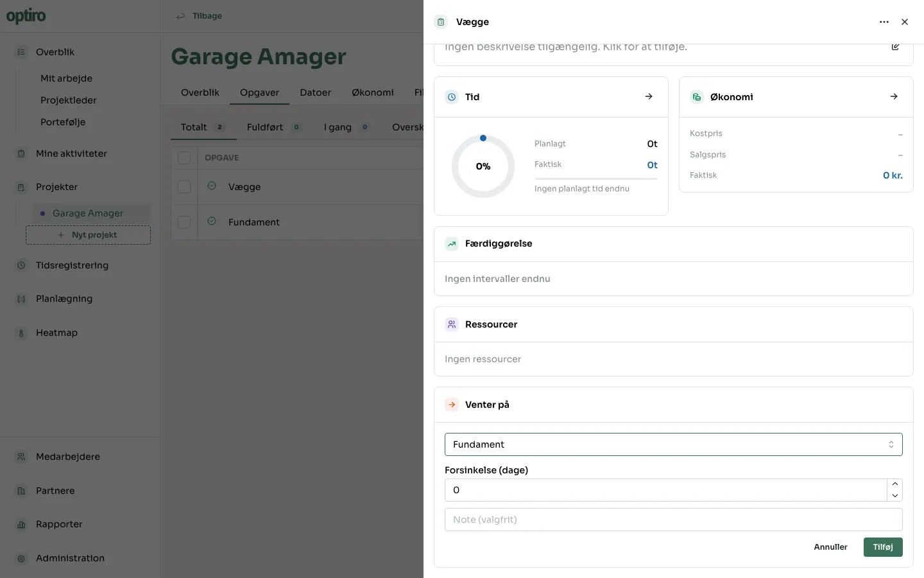
Task: Click the Note (valgfrit) input field
Action: point(673,520)
